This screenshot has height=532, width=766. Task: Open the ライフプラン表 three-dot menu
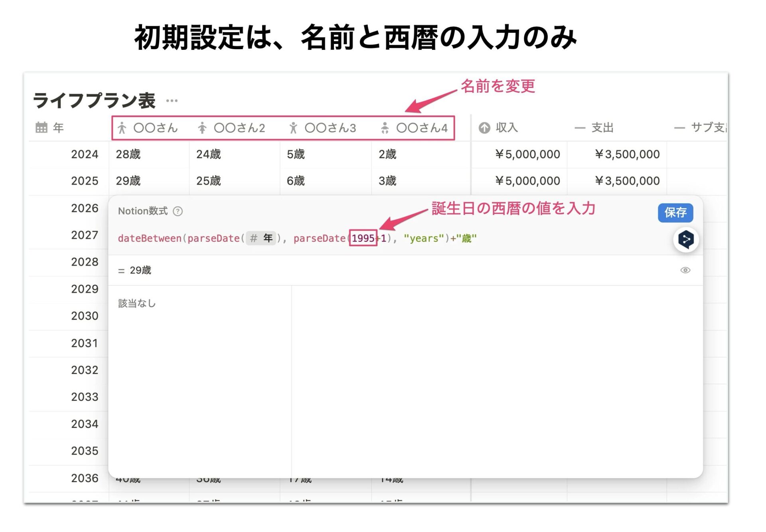coord(172,101)
